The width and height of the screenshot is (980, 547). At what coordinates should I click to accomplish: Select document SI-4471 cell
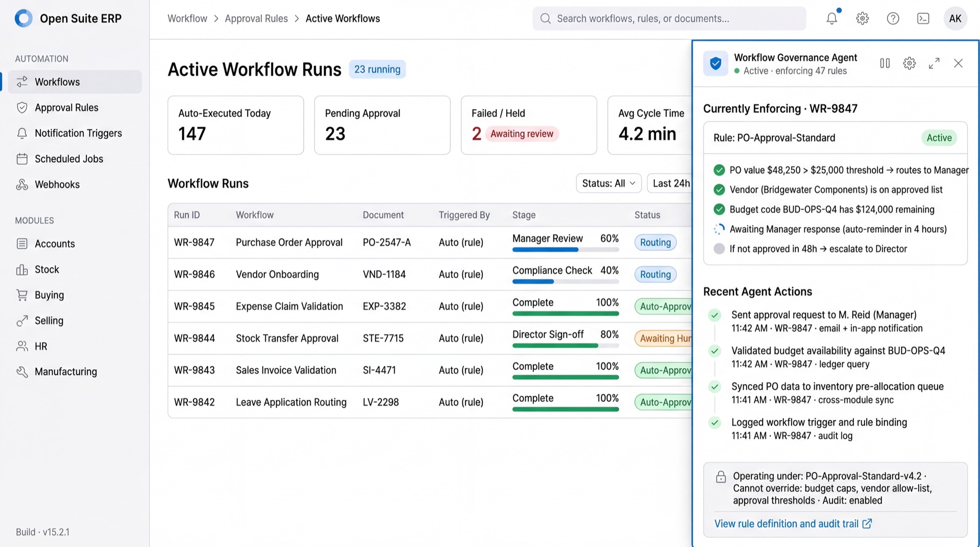click(x=379, y=370)
